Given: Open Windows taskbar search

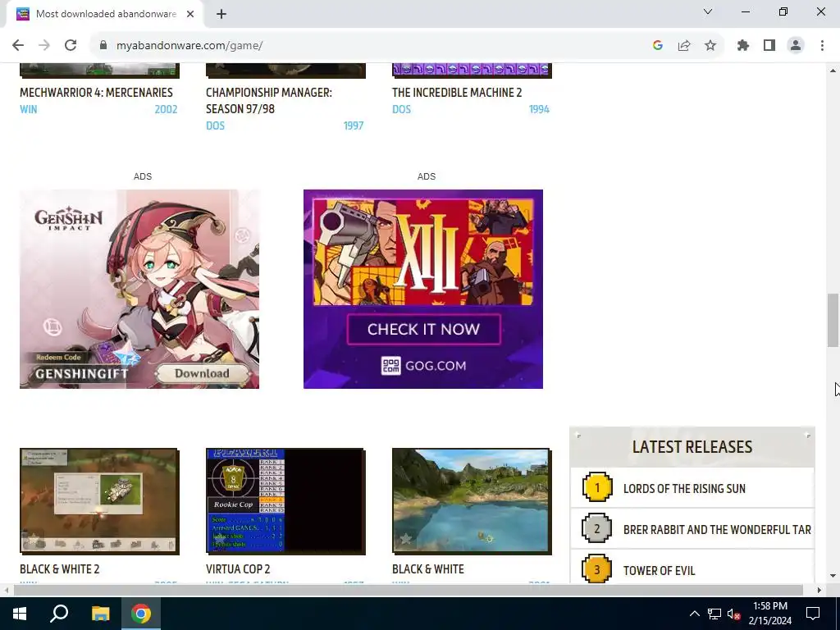Looking at the screenshot, I should point(59,614).
